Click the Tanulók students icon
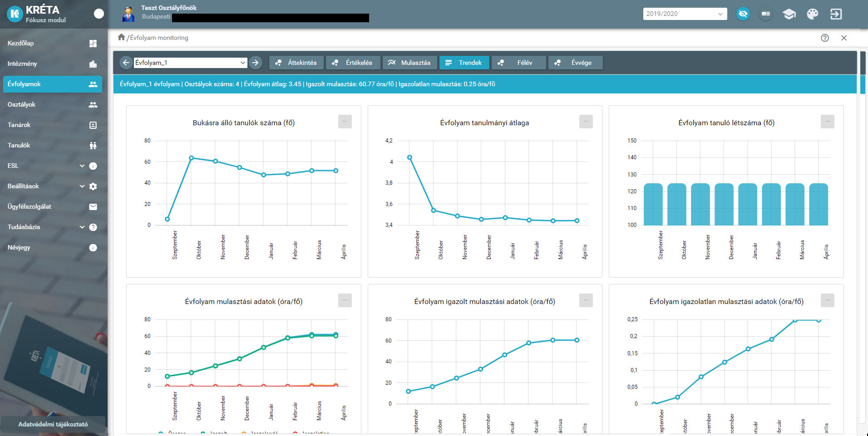The image size is (868, 436). tap(93, 146)
